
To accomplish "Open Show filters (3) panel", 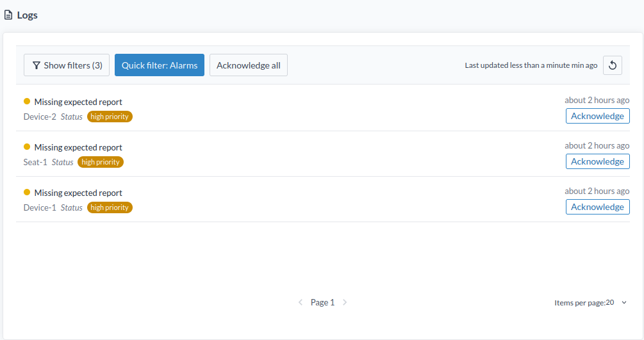I will 67,65.
